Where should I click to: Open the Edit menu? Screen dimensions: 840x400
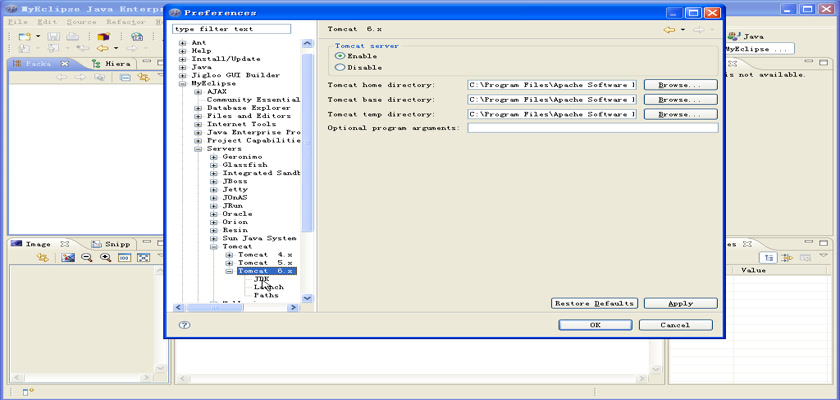pos(47,22)
